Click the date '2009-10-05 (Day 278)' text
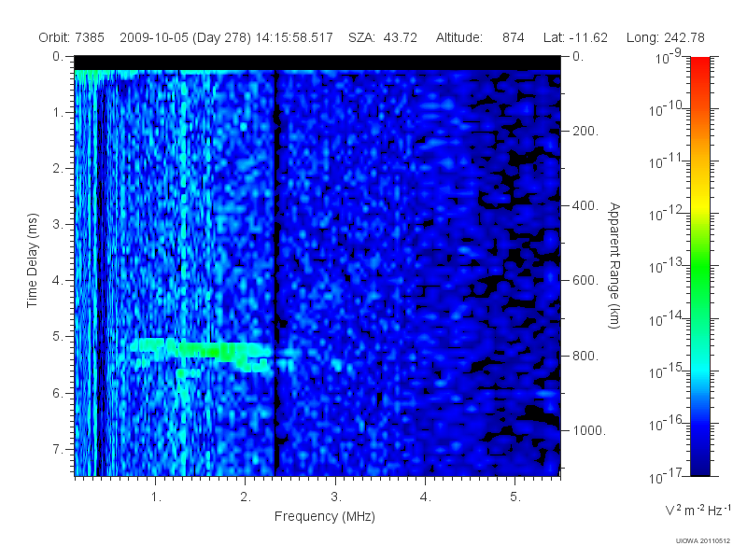This screenshot has height=560, width=747. click(185, 37)
